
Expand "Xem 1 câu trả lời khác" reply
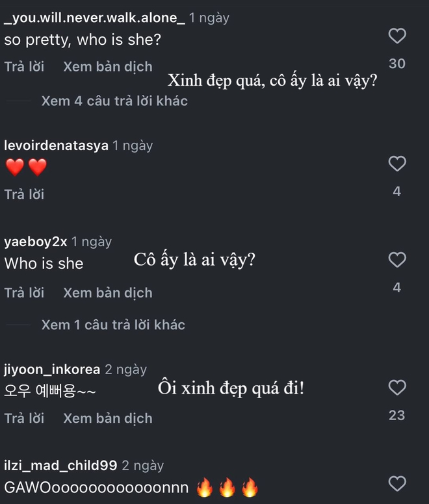(x=113, y=325)
